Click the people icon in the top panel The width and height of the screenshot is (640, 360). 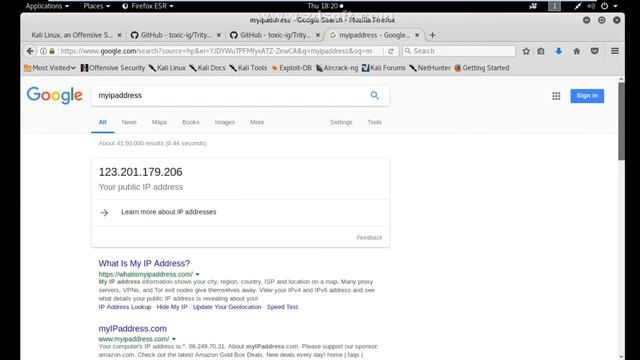click(533, 6)
